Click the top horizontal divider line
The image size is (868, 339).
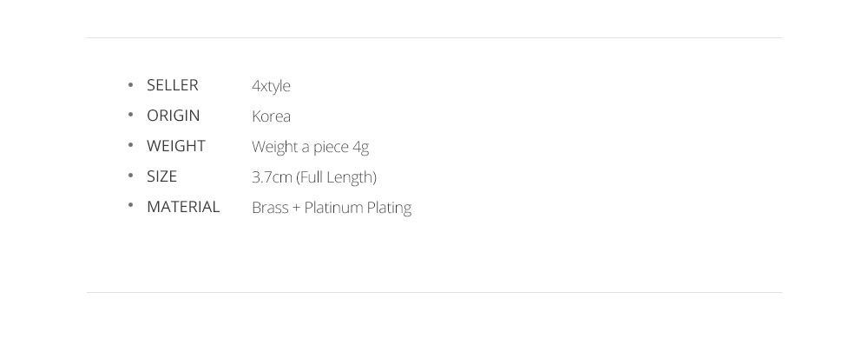pyautogui.click(x=434, y=37)
